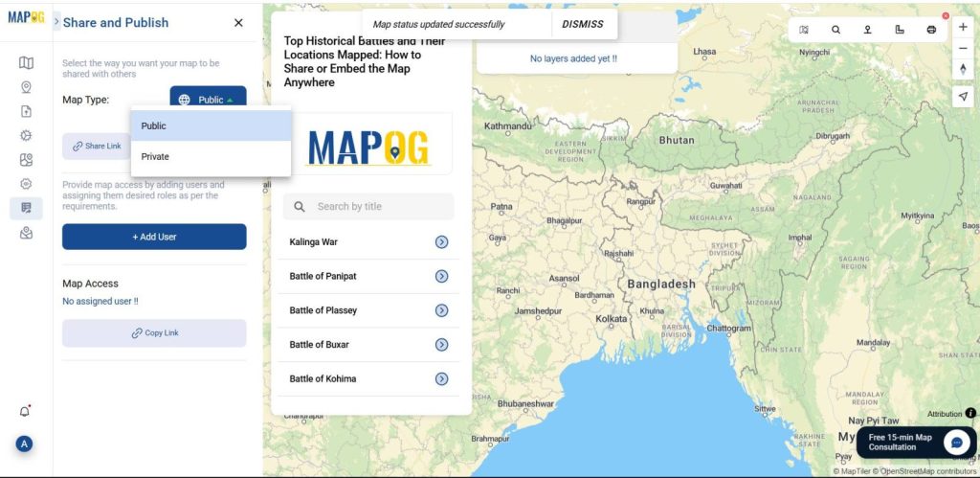Select the Battle of Panipat list entry
The image size is (980, 478).
pyautogui.click(x=368, y=276)
